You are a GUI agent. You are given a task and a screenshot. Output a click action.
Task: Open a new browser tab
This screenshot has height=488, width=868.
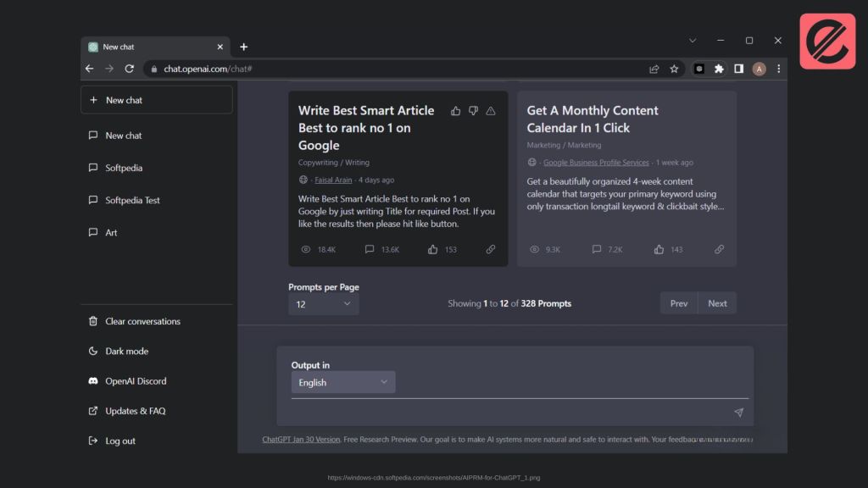243,47
